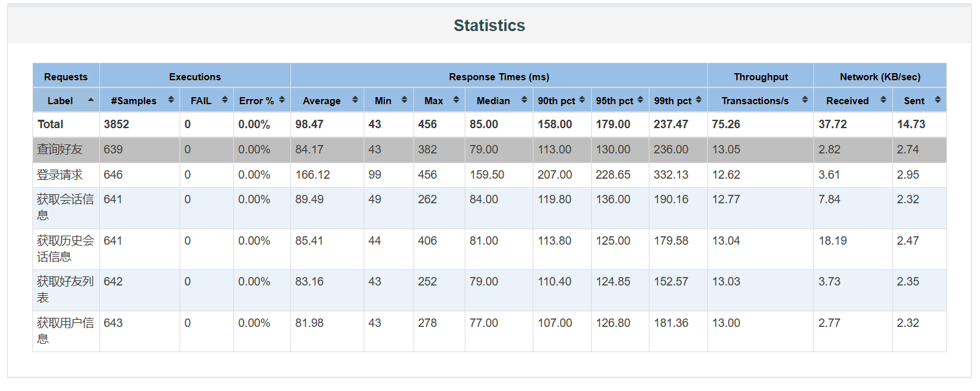The width and height of the screenshot is (980, 391).
Task: Click 查询好友 average value 84.17
Action: pos(310,150)
